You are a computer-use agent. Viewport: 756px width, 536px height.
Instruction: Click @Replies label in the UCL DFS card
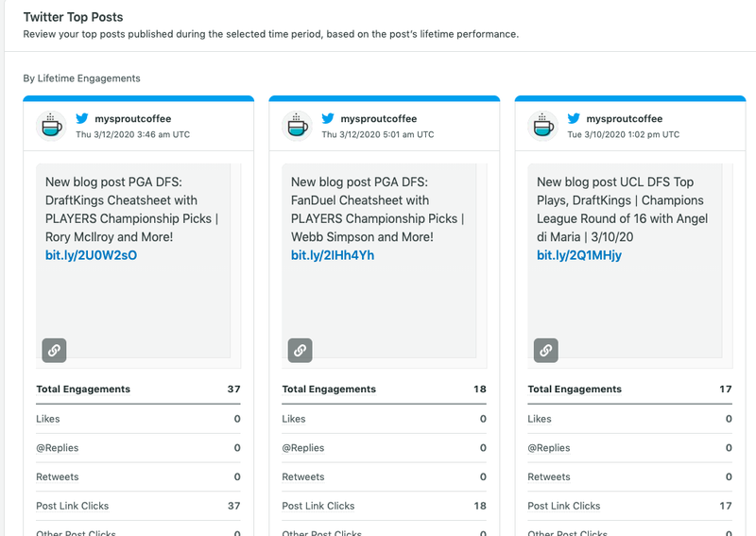click(x=549, y=448)
